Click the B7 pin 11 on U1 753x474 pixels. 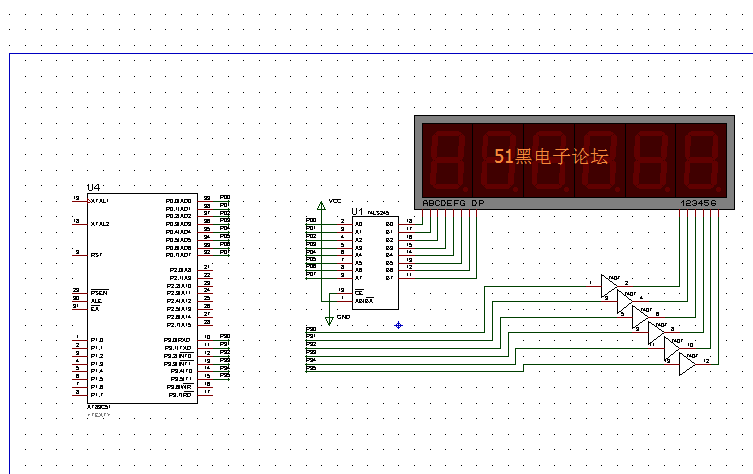pos(406,278)
